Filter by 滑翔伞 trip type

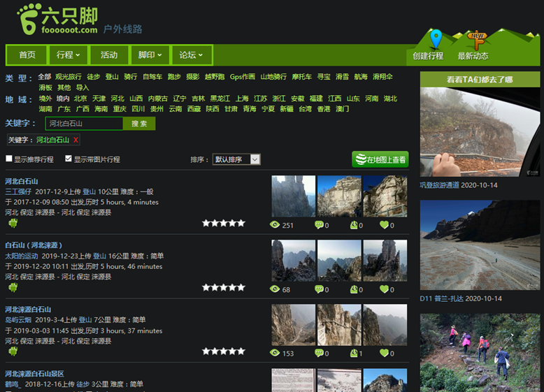(382, 77)
